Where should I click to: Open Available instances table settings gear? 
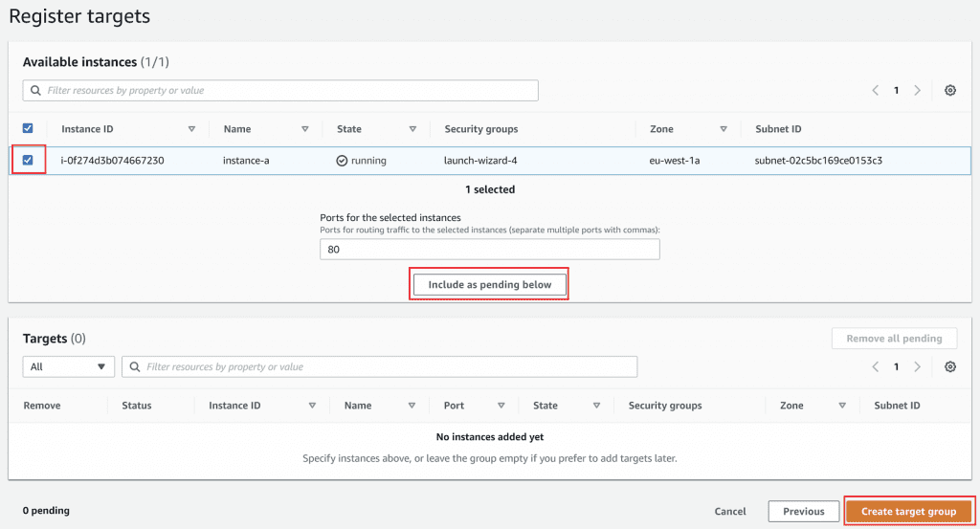click(x=949, y=90)
